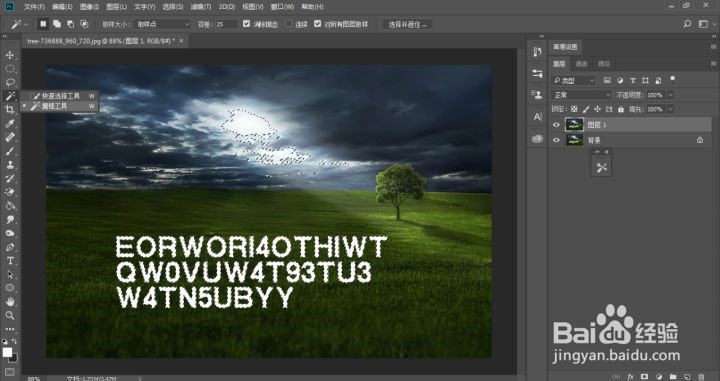The height and width of the screenshot is (381, 720).
Task: Click the foreground color swatch
Action: pyautogui.click(x=7, y=352)
